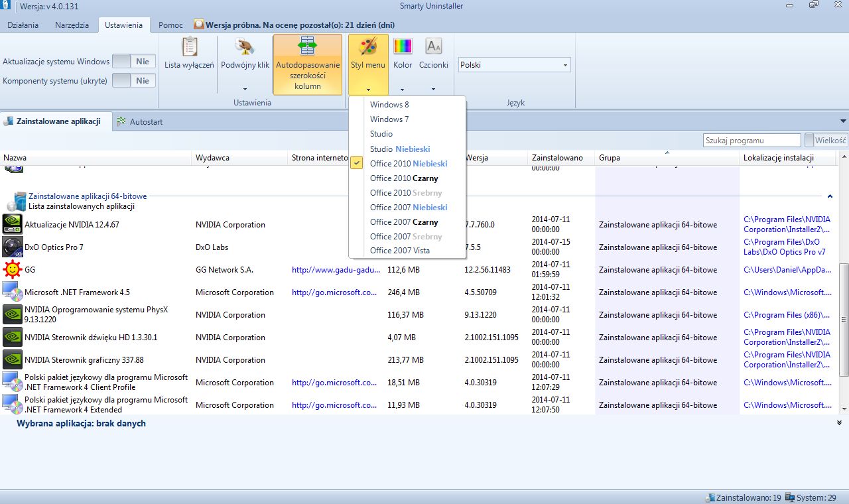The image size is (849, 504).
Task: Click the DxO Optics Pro 7 icon
Action: pos(13,247)
